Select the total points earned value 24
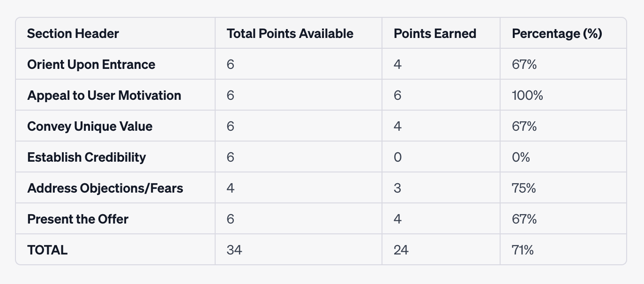The image size is (644, 284). [x=401, y=250]
